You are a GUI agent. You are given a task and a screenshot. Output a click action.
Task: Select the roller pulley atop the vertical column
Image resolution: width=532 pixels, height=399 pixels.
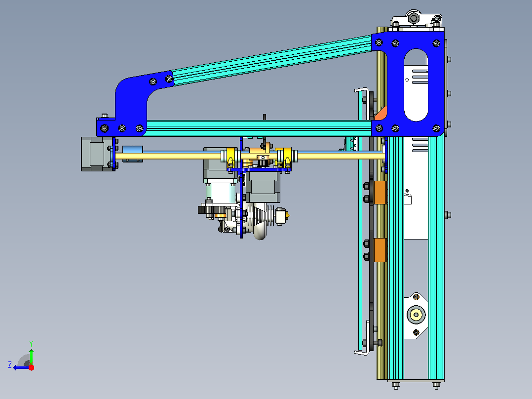[x=414, y=18]
